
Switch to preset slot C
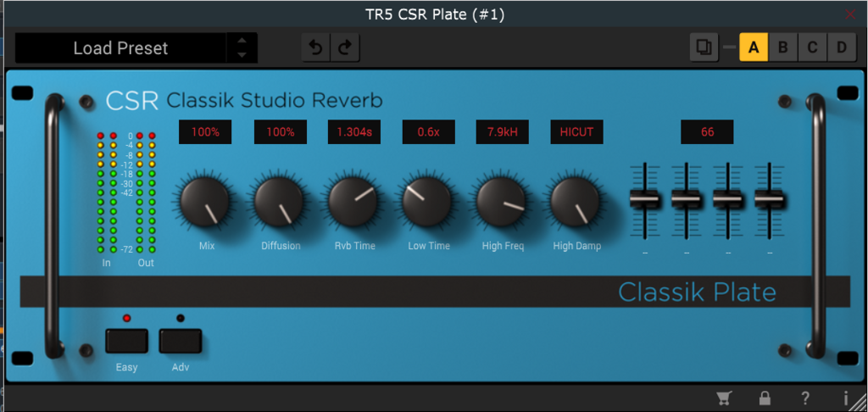coord(812,47)
